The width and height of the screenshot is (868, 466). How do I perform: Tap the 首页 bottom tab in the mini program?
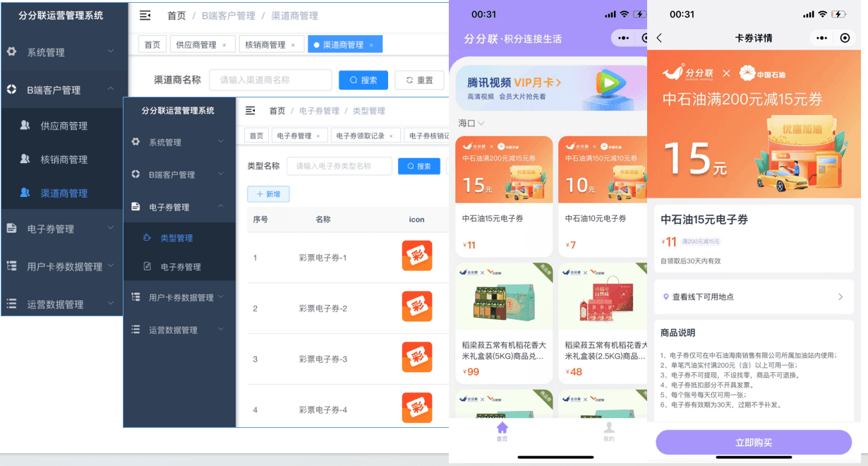pyautogui.click(x=502, y=432)
